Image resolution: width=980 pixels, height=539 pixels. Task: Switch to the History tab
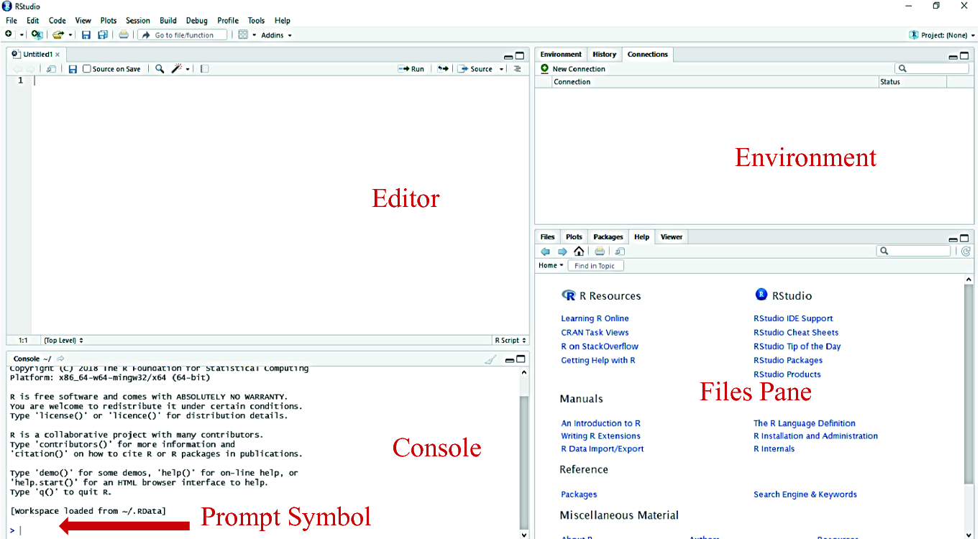point(605,55)
